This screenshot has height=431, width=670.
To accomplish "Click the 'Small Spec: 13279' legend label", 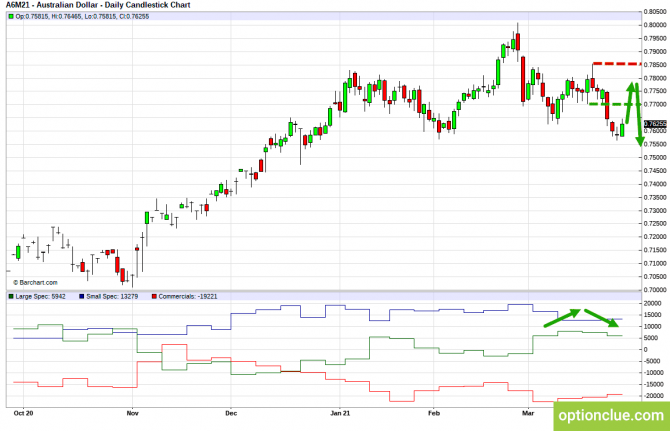I will click(112, 296).
